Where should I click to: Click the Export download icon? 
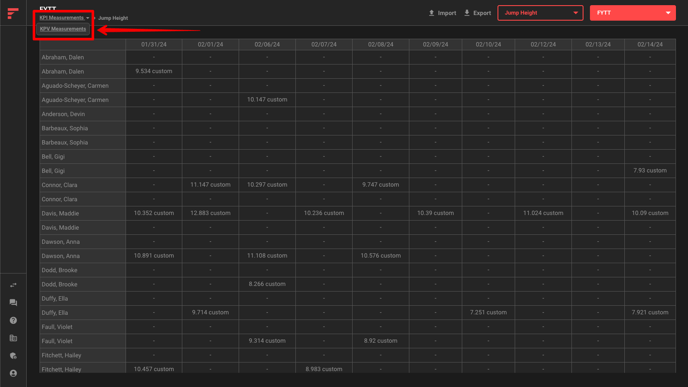[467, 13]
